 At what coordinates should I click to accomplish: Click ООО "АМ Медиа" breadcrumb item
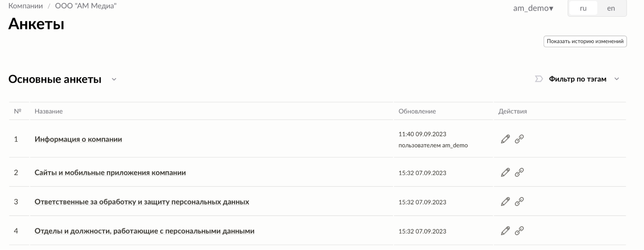click(86, 6)
